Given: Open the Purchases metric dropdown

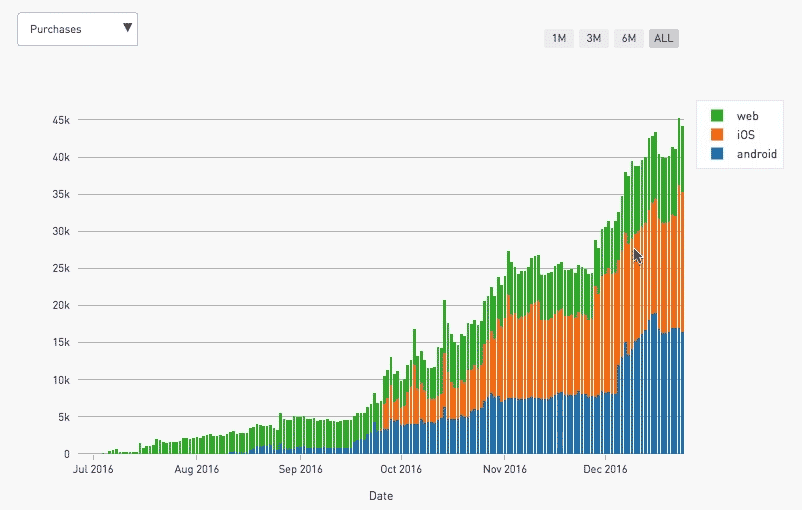Looking at the screenshot, I should tap(77, 29).
